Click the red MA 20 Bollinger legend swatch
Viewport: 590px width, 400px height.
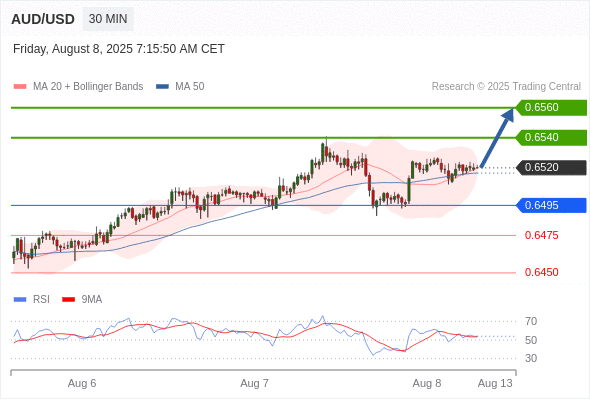tap(20, 87)
